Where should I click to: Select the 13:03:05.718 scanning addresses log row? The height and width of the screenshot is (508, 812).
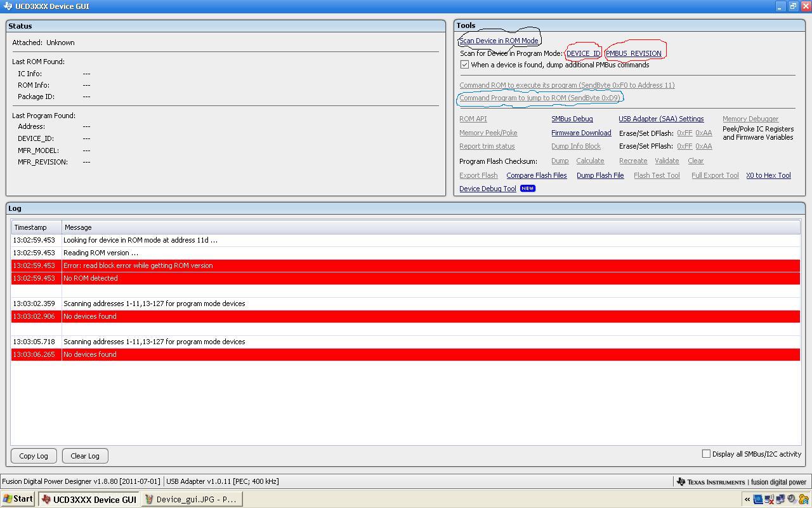[405, 342]
